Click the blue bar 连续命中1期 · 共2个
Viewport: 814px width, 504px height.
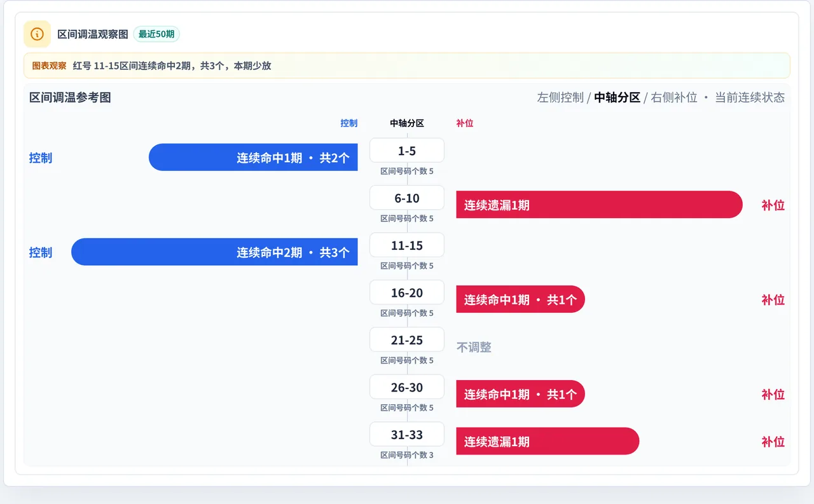(x=253, y=158)
